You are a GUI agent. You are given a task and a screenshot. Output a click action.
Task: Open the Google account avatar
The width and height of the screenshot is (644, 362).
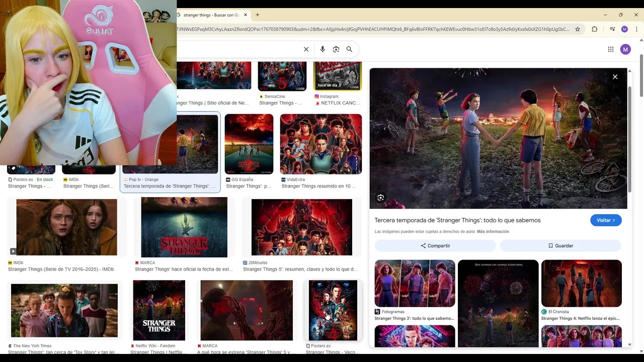tap(625, 49)
